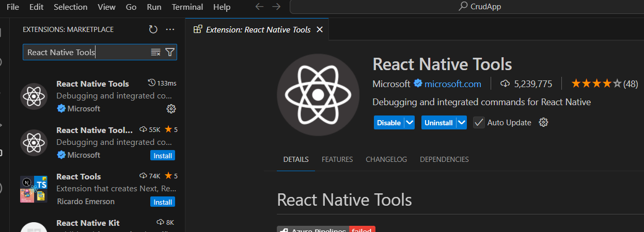644x232 pixels.
Task: Open the Run menu
Action: click(x=154, y=7)
